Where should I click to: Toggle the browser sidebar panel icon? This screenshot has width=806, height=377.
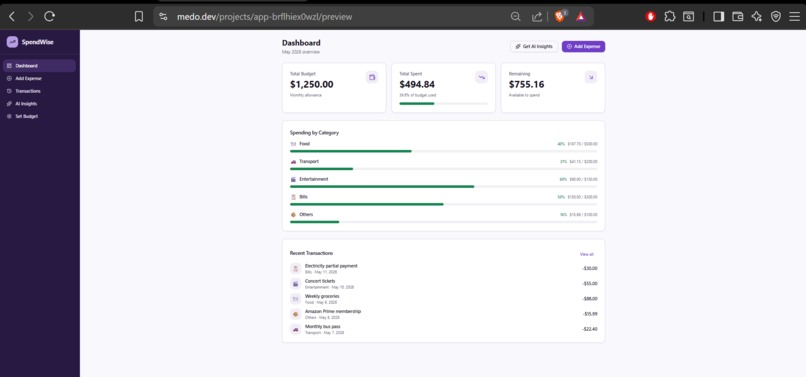719,16
